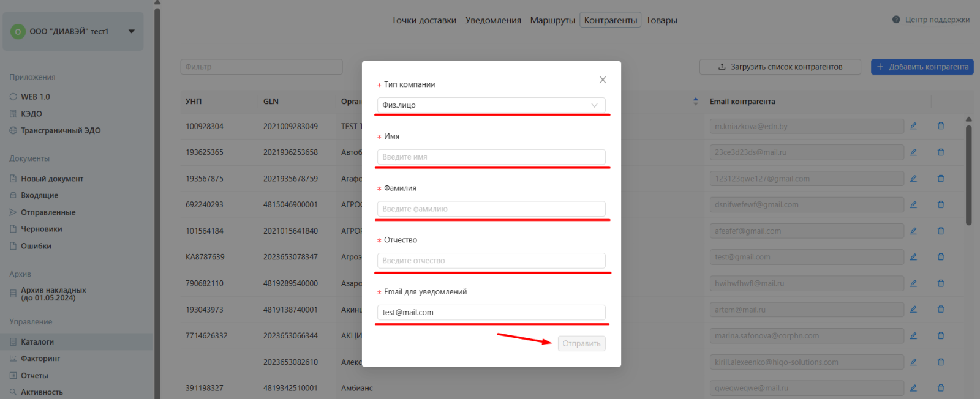Click the trash icon for test@gmail.com row
Viewport: 980px width, 399px height.
coord(941,257)
